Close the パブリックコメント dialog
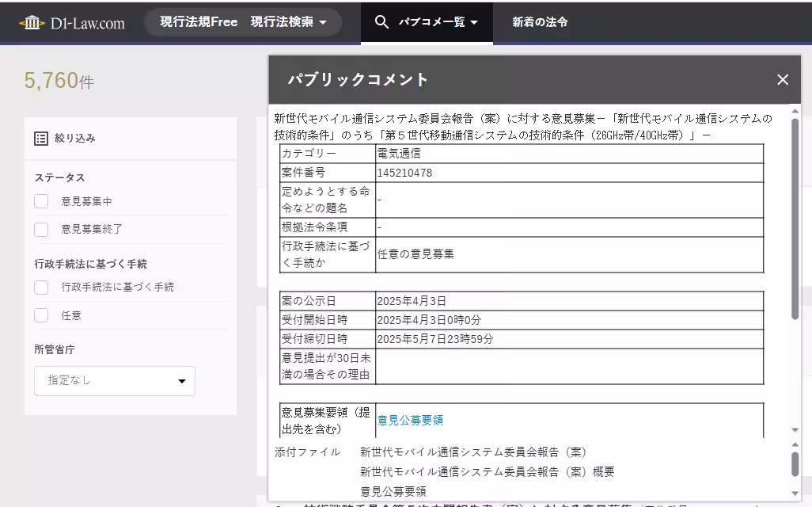 click(782, 79)
